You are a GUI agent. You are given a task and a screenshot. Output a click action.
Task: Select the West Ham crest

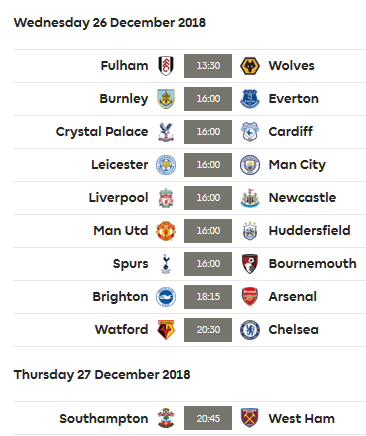(x=250, y=418)
